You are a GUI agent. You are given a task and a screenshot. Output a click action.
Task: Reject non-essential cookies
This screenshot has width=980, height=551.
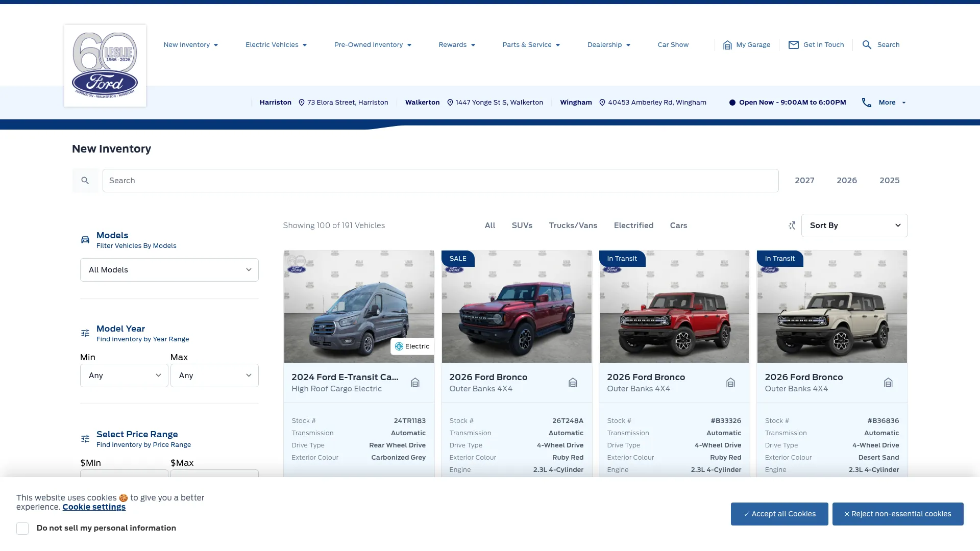click(898, 514)
